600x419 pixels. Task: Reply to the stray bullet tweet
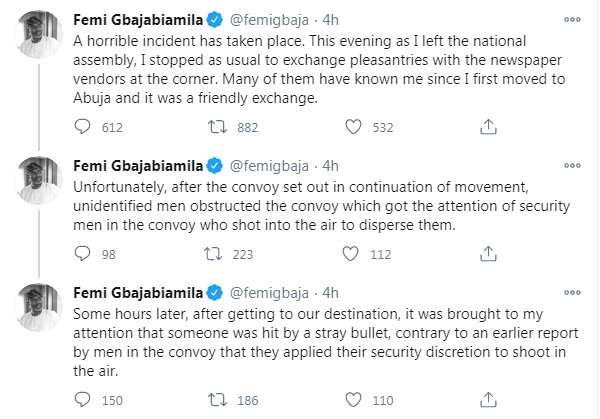point(85,400)
